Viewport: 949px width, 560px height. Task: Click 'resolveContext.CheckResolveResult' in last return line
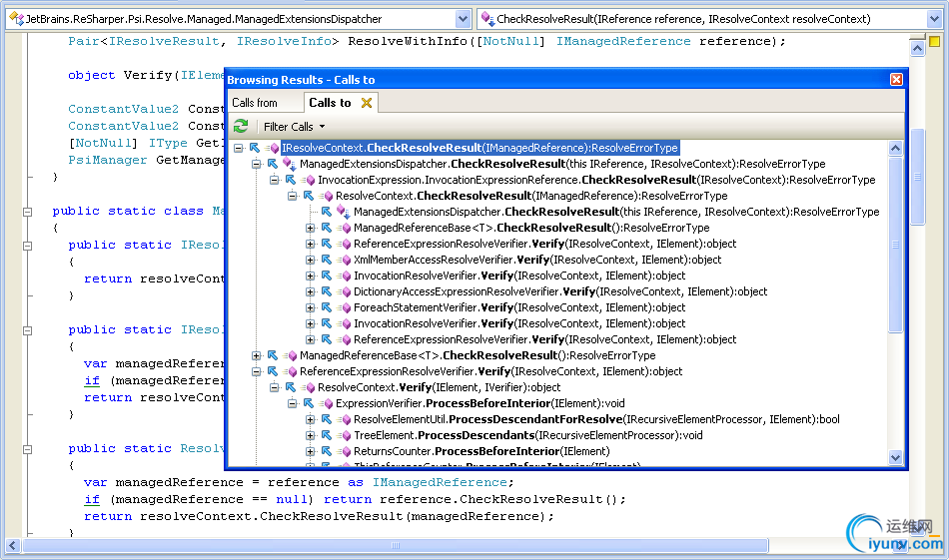pos(271,516)
